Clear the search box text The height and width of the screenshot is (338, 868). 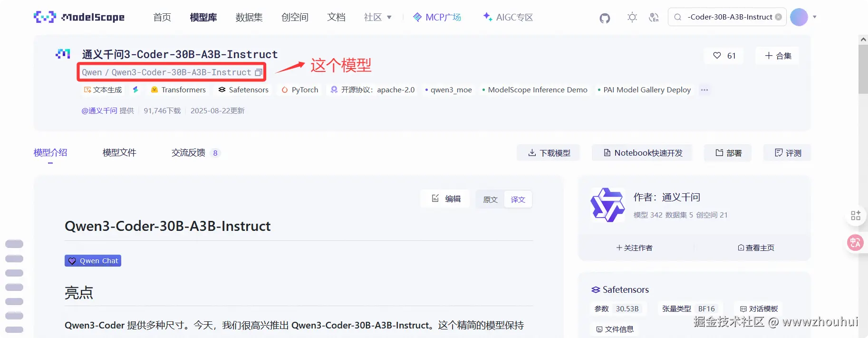coord(778,17)
